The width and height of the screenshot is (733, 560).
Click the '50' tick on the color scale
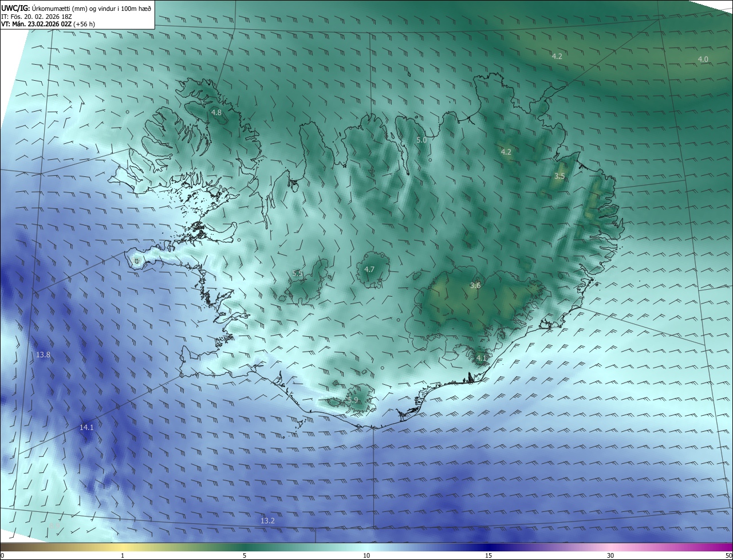pos(728,555)
